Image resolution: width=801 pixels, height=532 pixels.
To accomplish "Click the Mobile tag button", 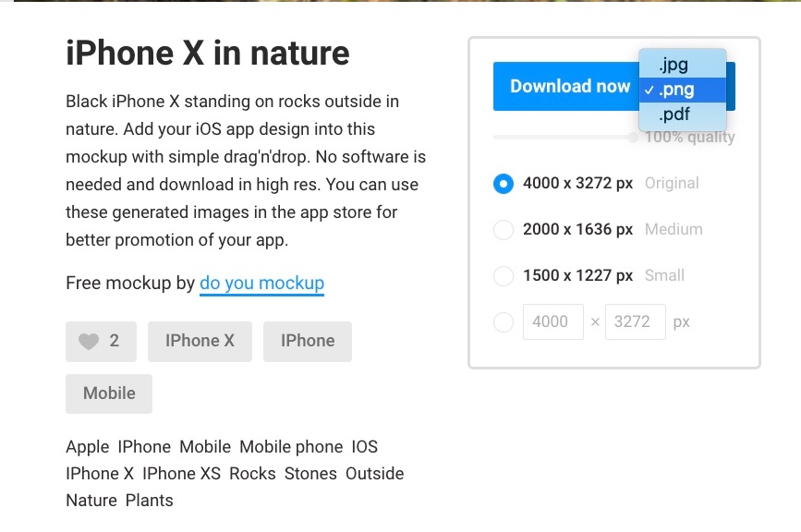I will click(109, 393).
